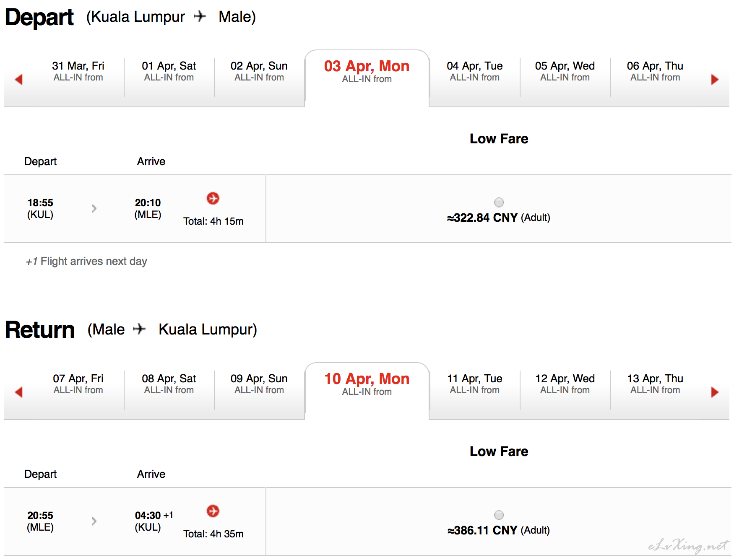The height and width of the screenshot is (560, 734).
Task: Choose 31 Mar, Fri departure date tab
Action: 78,71
